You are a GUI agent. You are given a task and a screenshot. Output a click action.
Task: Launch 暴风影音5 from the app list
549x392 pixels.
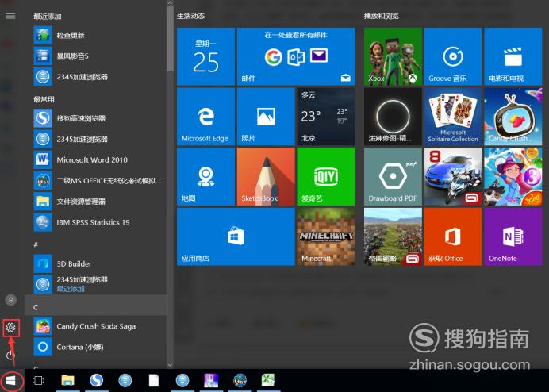(95, 56)
